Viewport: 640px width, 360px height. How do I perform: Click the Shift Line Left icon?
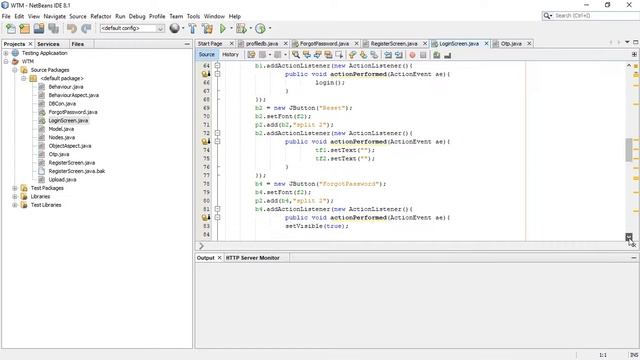[388, 55]
